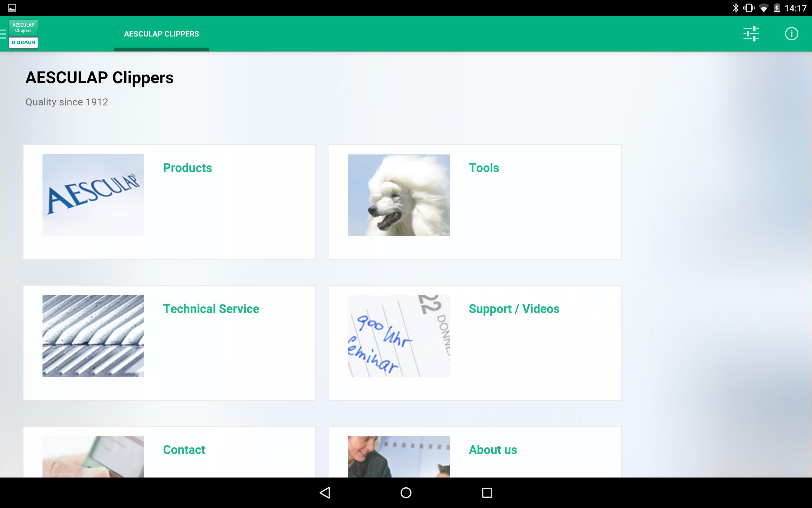Tap the battery icon in status bar

point(777,8)
